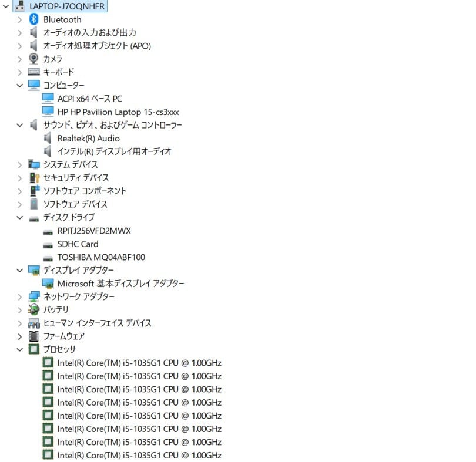The image size is (476, 462).
Task: Click the key icon for セキュリティ デバイス
Action: [34, 178]
